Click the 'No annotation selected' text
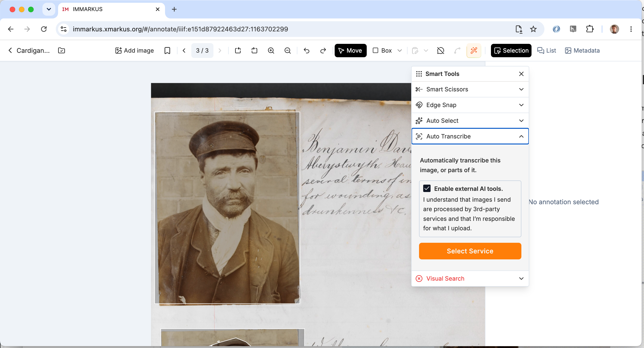644x348 pixels. 564,202
